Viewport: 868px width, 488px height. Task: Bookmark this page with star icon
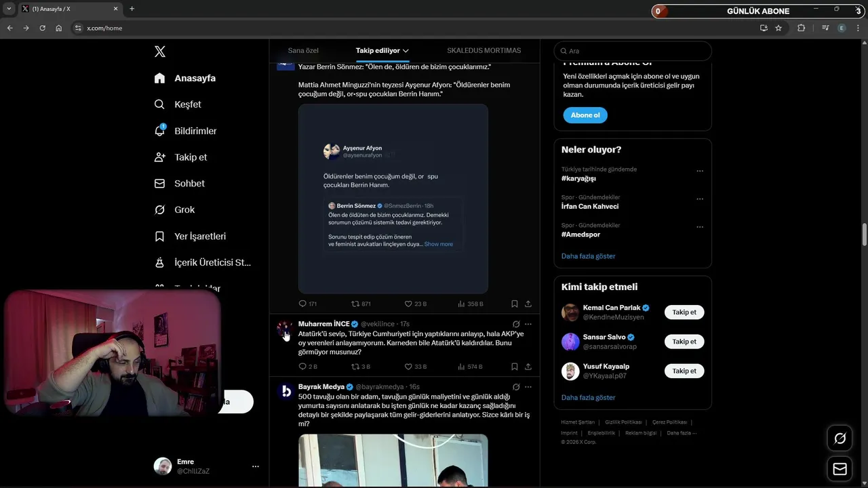[778, 28]
